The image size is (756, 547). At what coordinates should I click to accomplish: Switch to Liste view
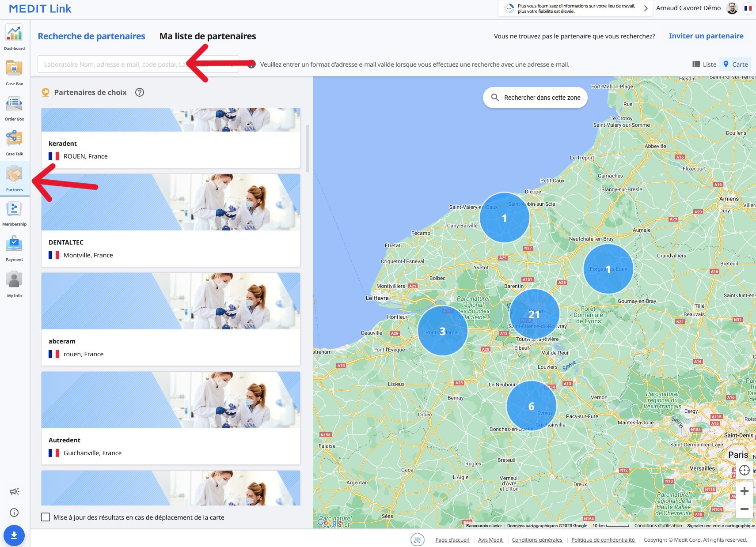tap(704, 64)
